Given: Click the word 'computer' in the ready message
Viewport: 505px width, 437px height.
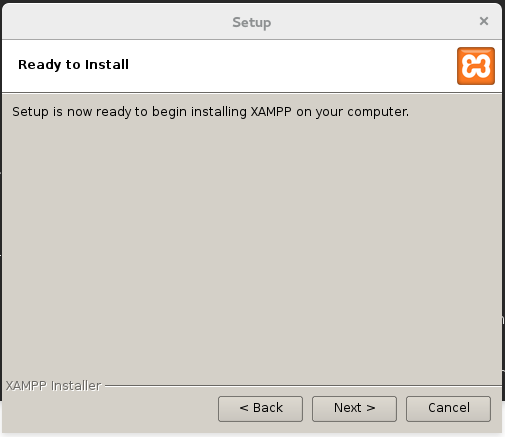Looking at the screenshot, I should [378, 112].
